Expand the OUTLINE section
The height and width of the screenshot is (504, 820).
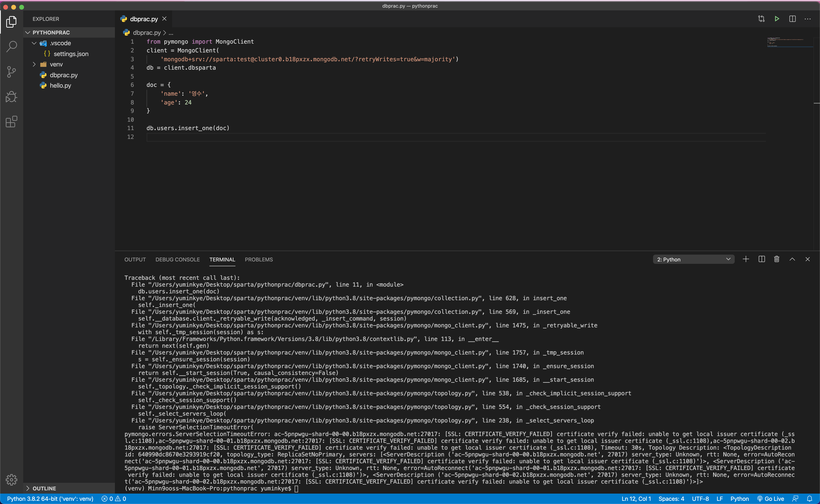click(69, 488)
